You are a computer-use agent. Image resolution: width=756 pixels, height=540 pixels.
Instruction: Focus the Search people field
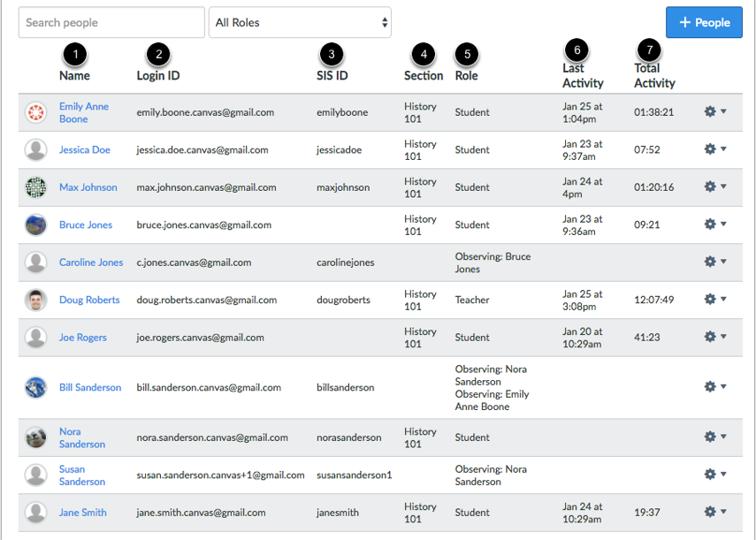[111, 22]
